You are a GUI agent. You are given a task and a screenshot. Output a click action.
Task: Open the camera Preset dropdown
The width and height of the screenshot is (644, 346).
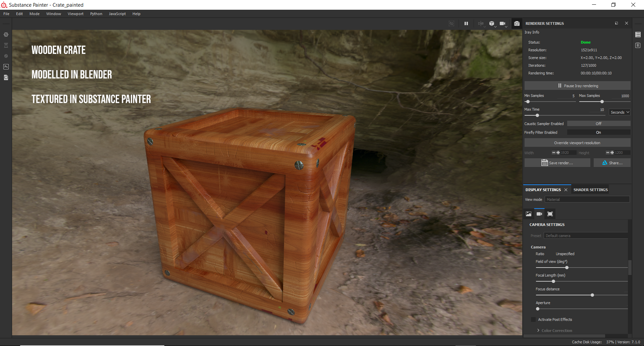tap(586, 236)
